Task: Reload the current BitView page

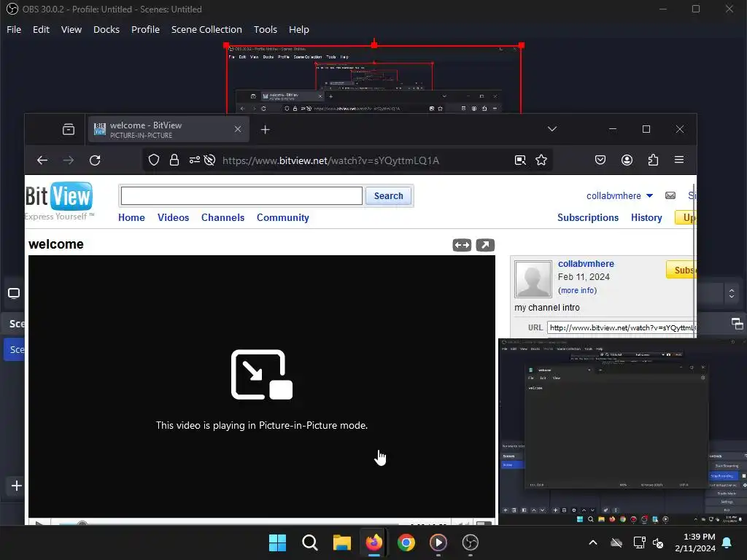Action: pyautogui.click(x=95, y=160)
